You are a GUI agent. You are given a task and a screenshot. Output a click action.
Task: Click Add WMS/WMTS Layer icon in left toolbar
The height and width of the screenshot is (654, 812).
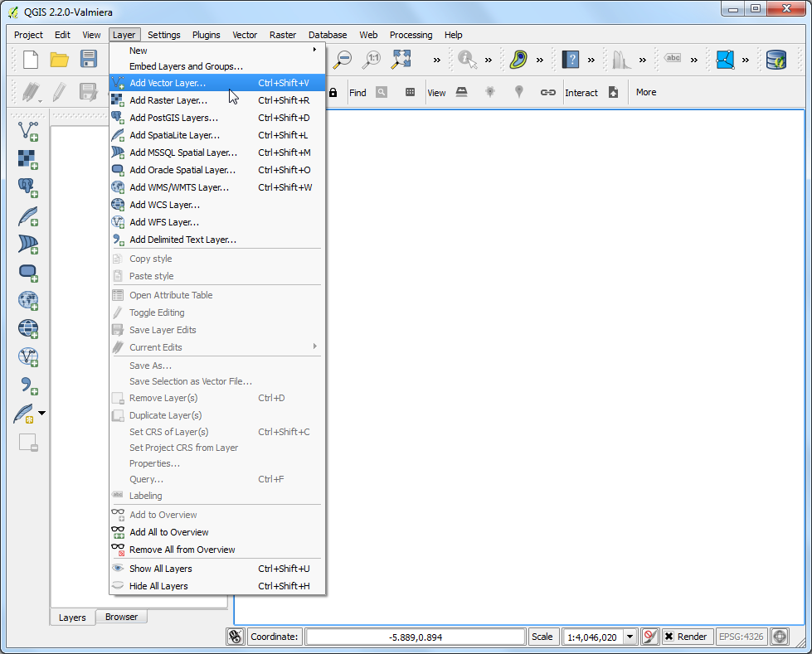point(28,300)
